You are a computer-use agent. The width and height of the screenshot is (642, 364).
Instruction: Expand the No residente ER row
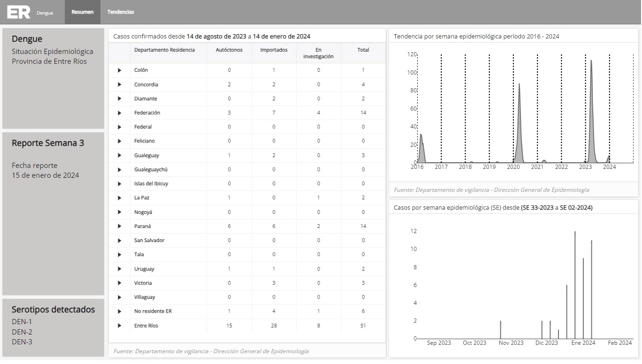[x=119, y=311]
